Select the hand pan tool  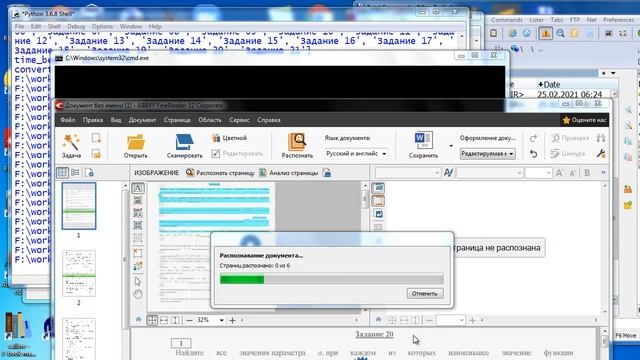138,294
